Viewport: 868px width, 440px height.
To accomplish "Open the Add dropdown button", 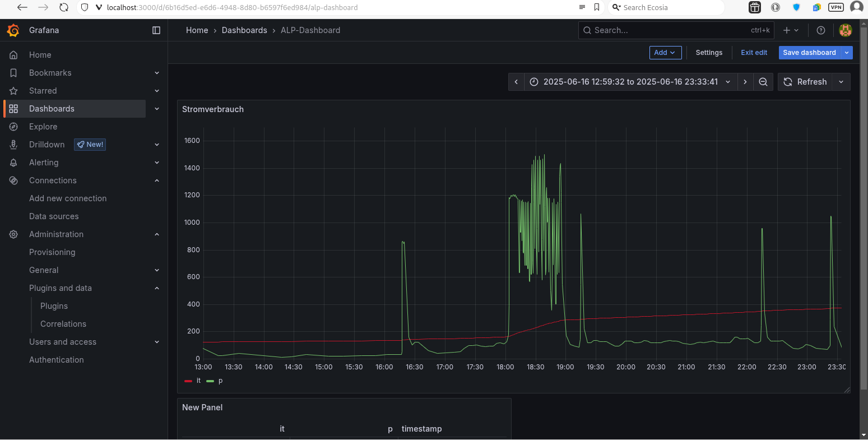I will coord(665,53).
